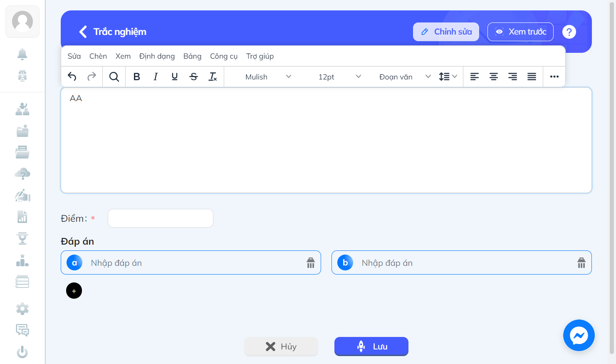Viewport: 616px width, 364px height.
Task: Open the Chèn menu
Action: click(98, 56)
